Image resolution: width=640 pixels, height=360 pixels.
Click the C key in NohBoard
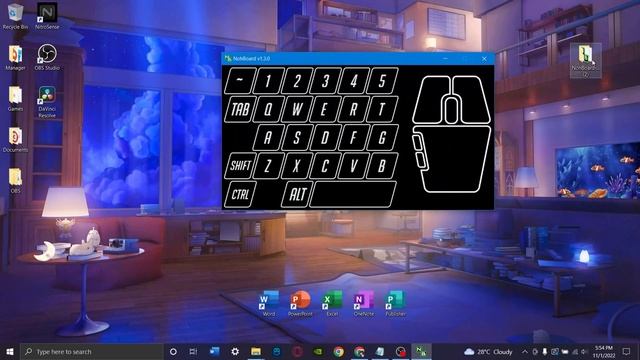coord(325,166)
